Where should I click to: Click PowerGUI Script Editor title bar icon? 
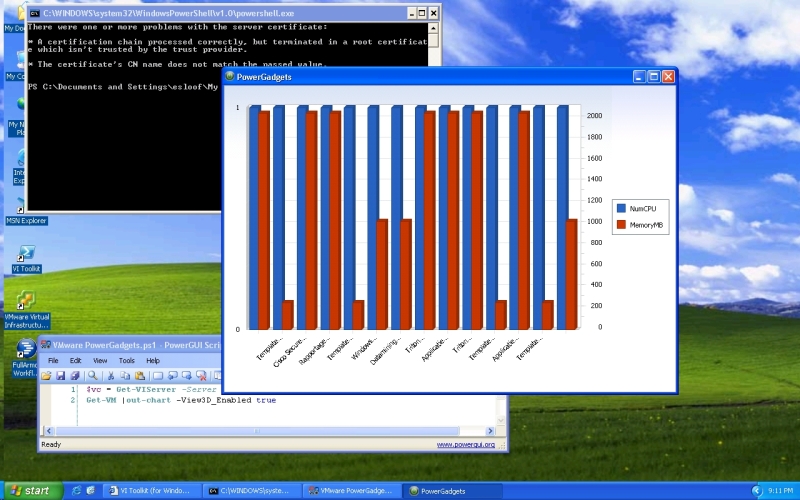(45, 345)
